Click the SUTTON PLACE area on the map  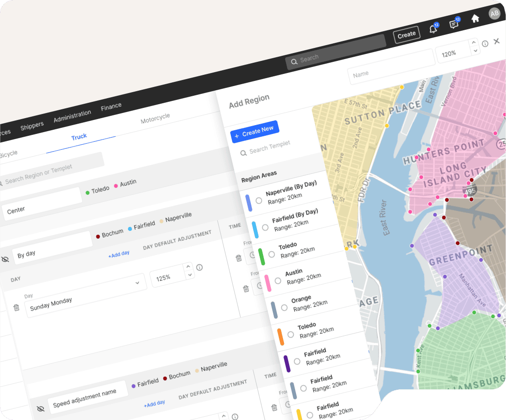tap(383, 112)
